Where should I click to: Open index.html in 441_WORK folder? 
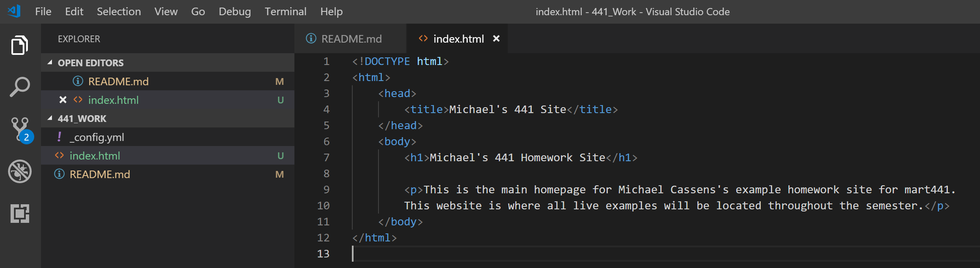click(x=168, y=155)
